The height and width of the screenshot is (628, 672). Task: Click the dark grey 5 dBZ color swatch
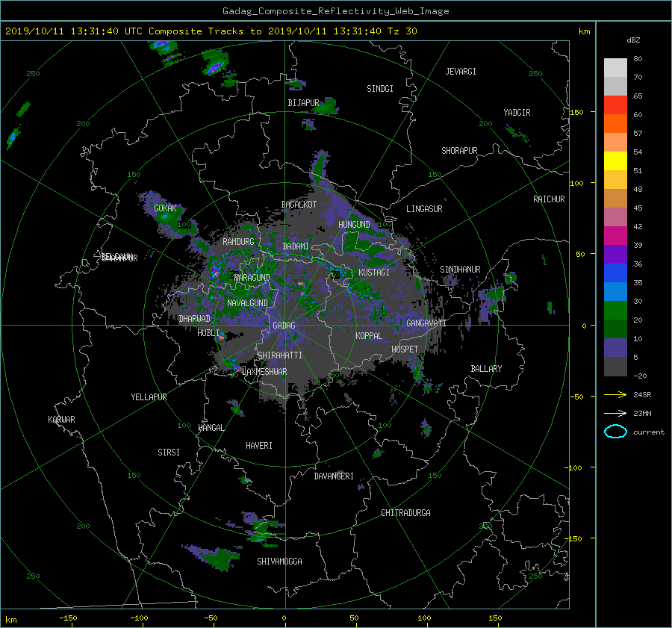(x=615, y=367)
